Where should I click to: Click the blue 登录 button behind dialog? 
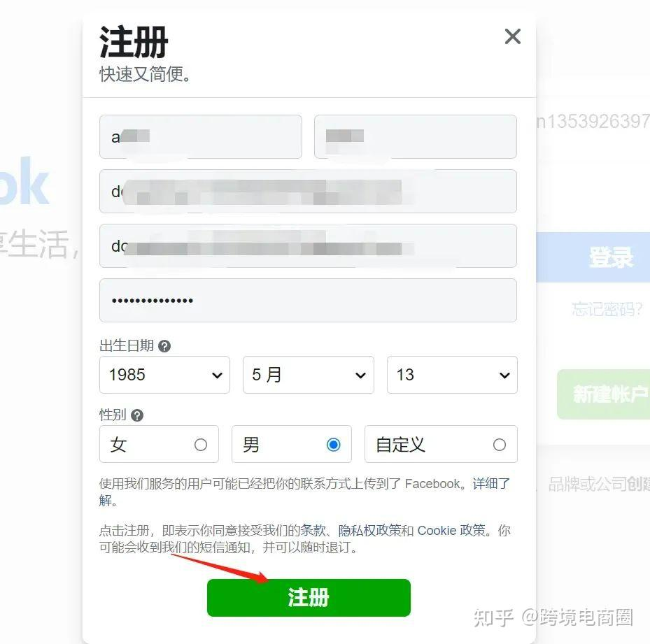coord(593,257)
